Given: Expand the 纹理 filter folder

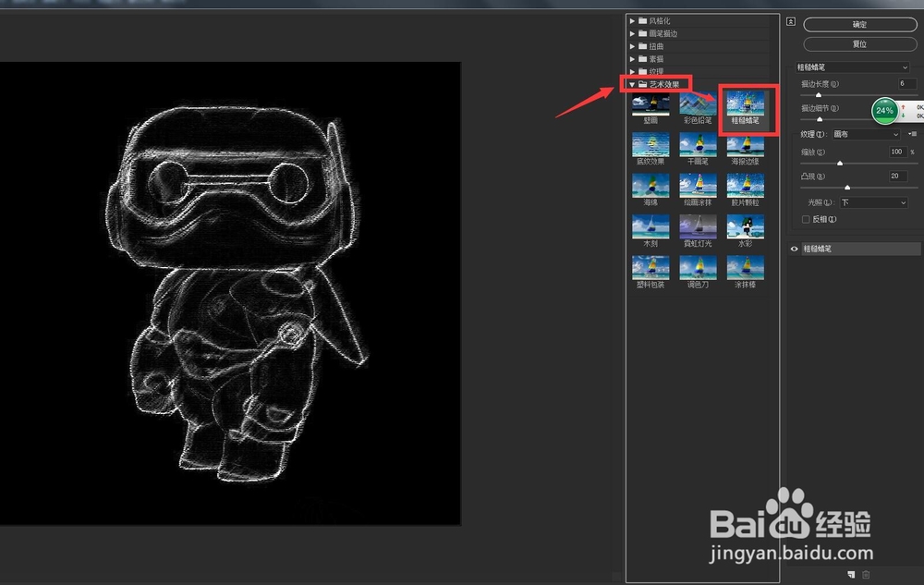Looking at the screenshot, I should [x=632, y=71].
